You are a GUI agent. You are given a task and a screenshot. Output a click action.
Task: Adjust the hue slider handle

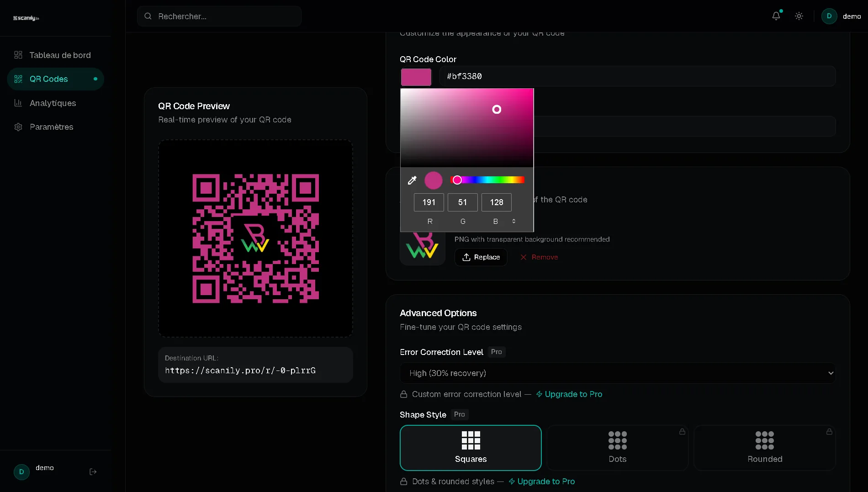point(457,180)
